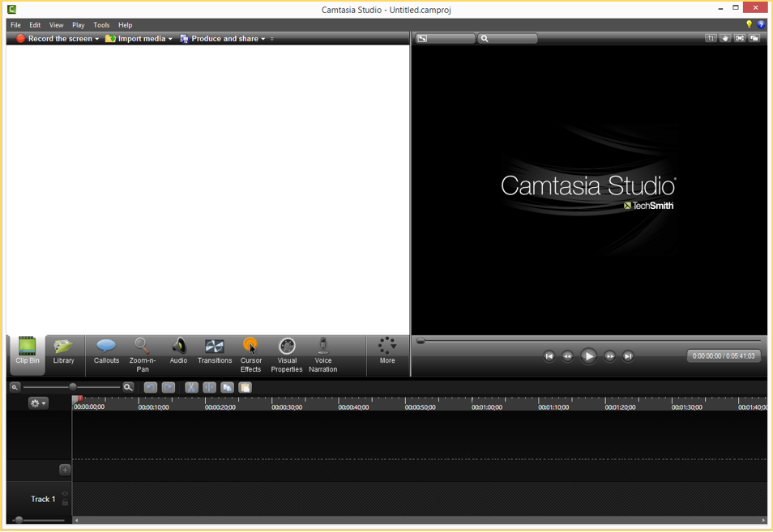Viewport: 773px width, 532px height.
Task: Expand Produce and share dropdown arrow
Action: point(263,39)
